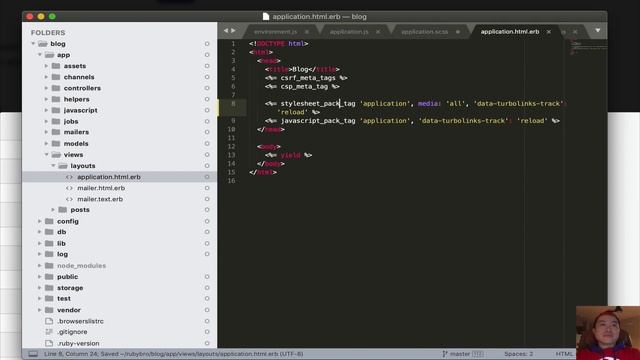Collapse the layouts folder
Viewport: 640px width, 360px height.
(53, 165)
